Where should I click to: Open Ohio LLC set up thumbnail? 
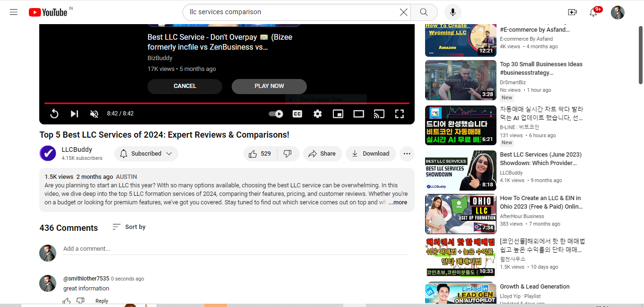[461, 214]
